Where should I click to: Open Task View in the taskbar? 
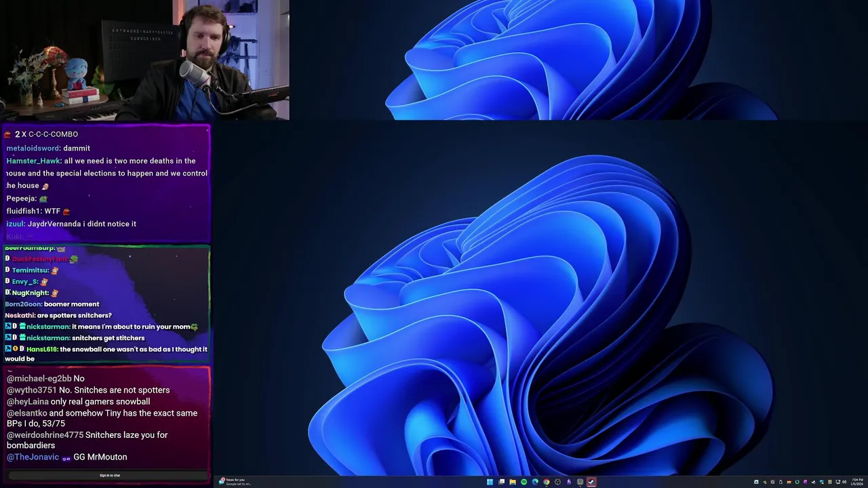click(501, 482)
